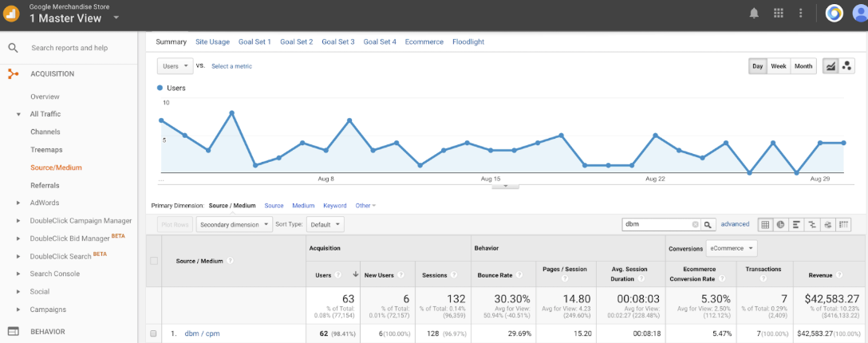The height and width of the screenshot is (343, 868).
Task: Switch to line chart view icon
Action: 831,66
